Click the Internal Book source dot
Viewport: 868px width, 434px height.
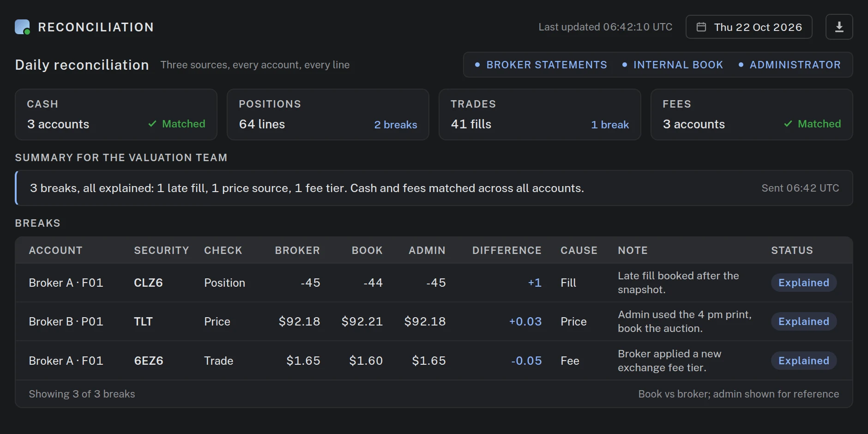[x=625, y=65]
